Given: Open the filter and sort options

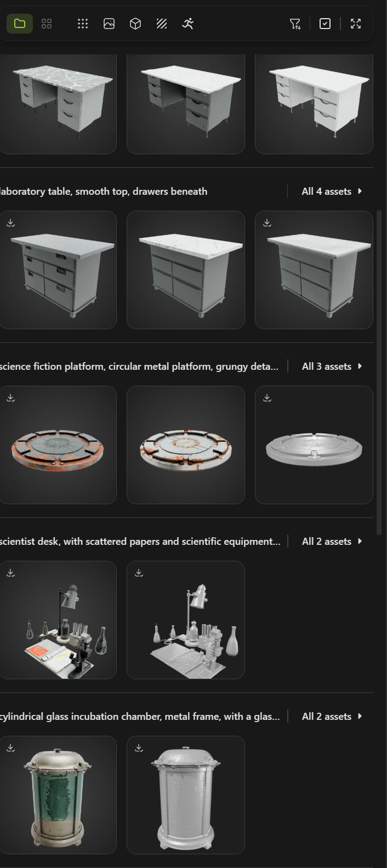Looking at the screenshot, I should click(x=295, y=24).
